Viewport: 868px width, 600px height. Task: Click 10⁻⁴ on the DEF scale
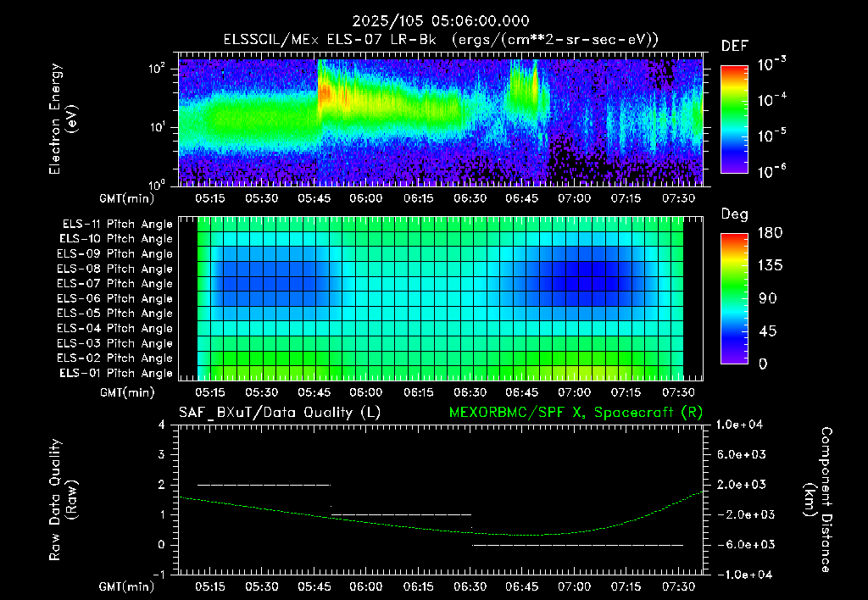click(771, 100)
